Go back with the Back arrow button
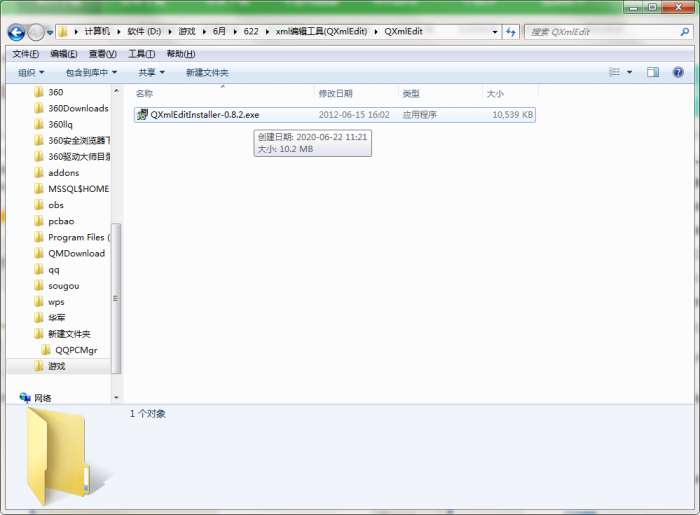This screenshot has width=700, height=515. (x=16, y=32)
